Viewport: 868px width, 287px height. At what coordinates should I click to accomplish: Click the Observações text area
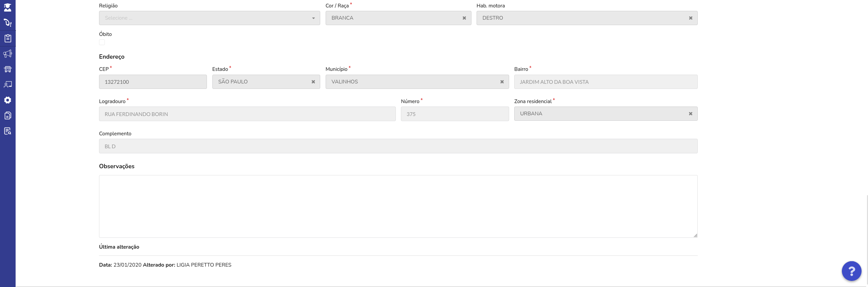(x=398, y=206)
